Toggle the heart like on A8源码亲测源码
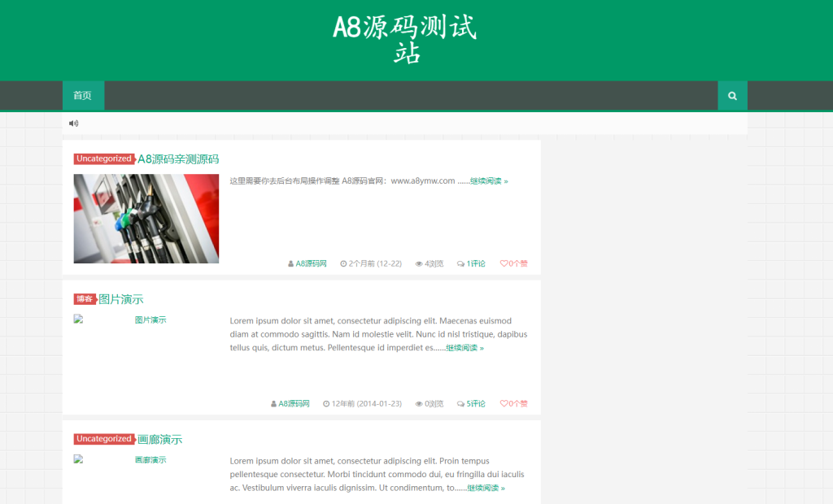This screenshot has height=504, width=833. click(x=504, y=263)
